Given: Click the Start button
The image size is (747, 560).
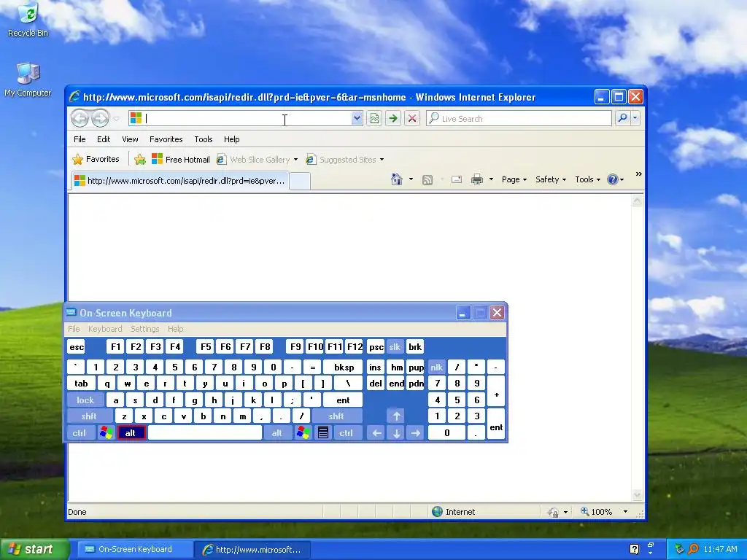Looking at the screenshot, I should tap(34, 549).
